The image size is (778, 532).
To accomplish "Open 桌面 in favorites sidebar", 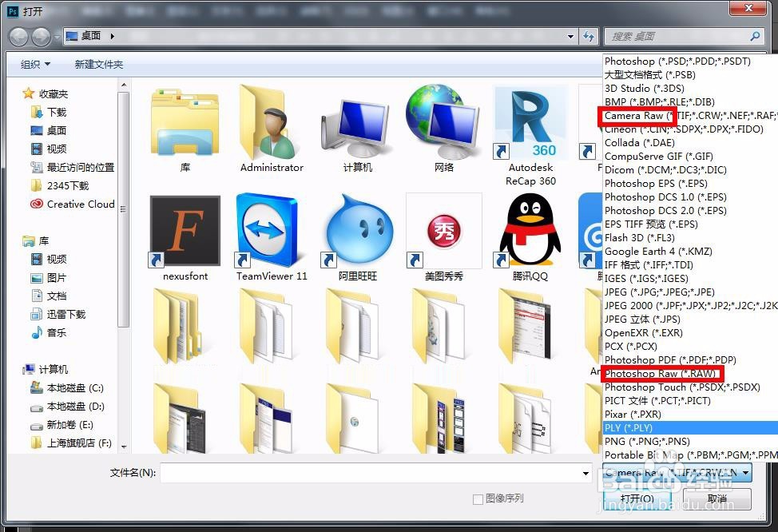I will click(48, 130).
